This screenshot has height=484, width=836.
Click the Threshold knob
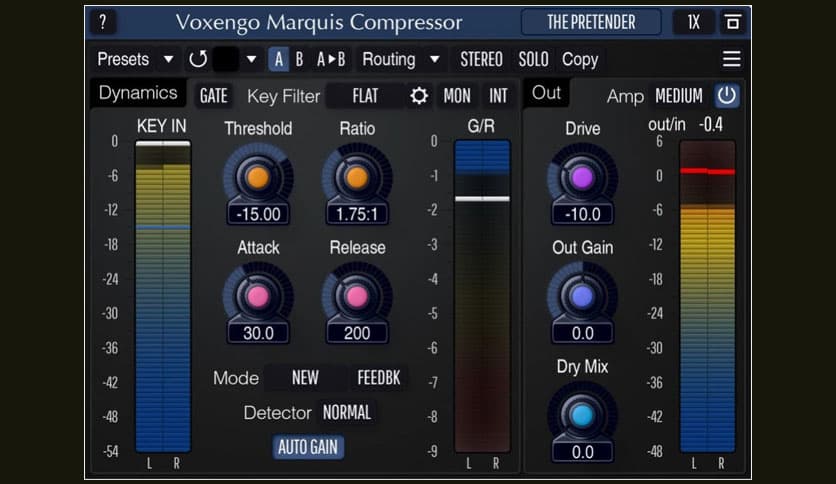tap(258, 178)
